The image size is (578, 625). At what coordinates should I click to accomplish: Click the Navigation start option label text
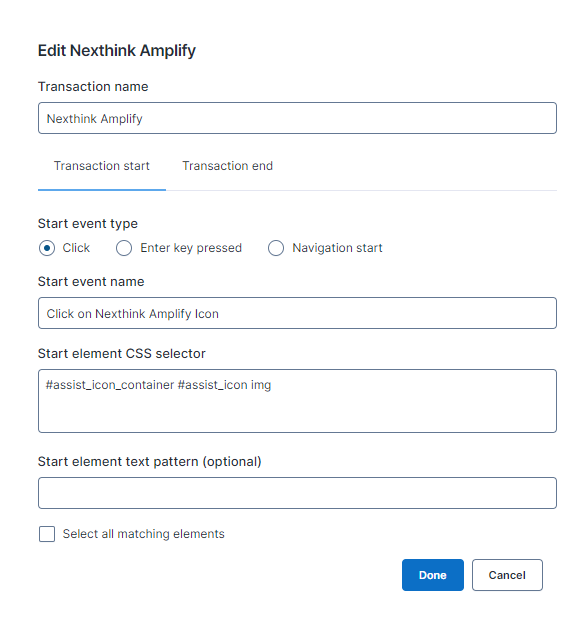pos(337,248)
